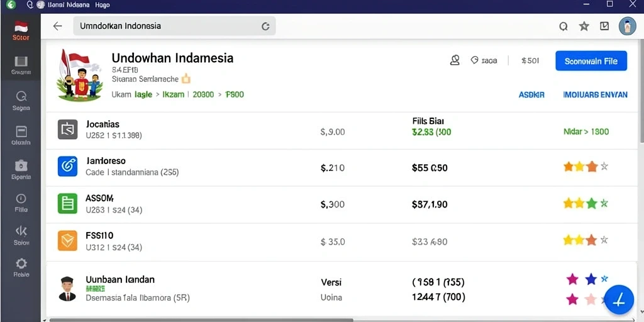Click the Ikzam breadcrumb link
The image size is (644, 322).
coord(174,94)
